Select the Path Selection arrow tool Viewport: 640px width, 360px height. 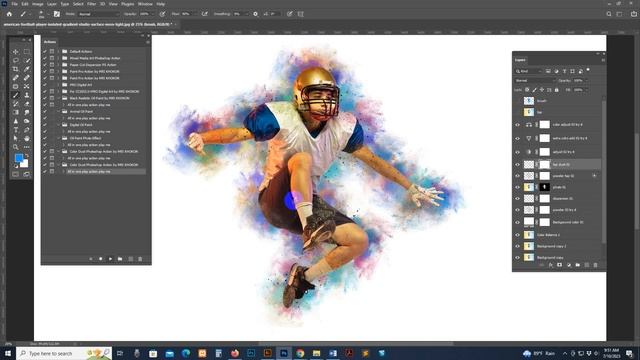(x=16, y=138)
